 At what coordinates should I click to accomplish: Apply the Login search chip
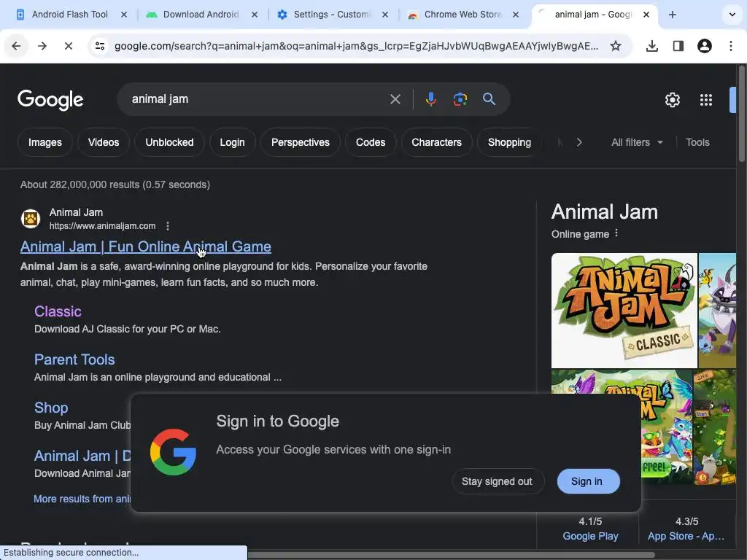tap(232, 142)
